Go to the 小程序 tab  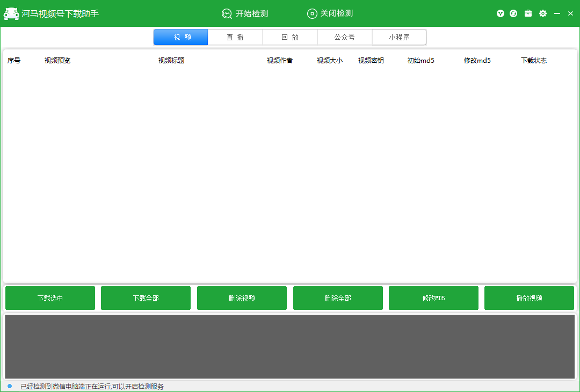pos(399,38)
